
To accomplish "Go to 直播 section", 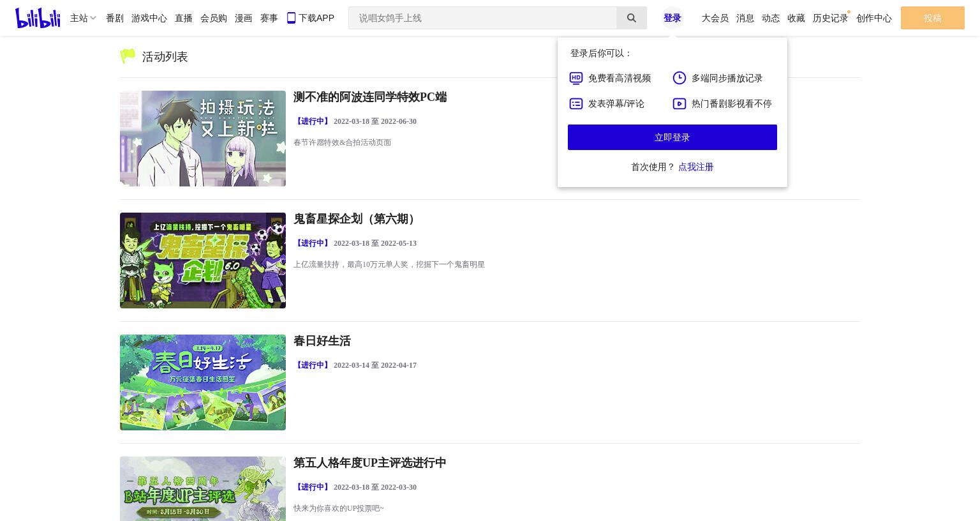I will (184, 18).
